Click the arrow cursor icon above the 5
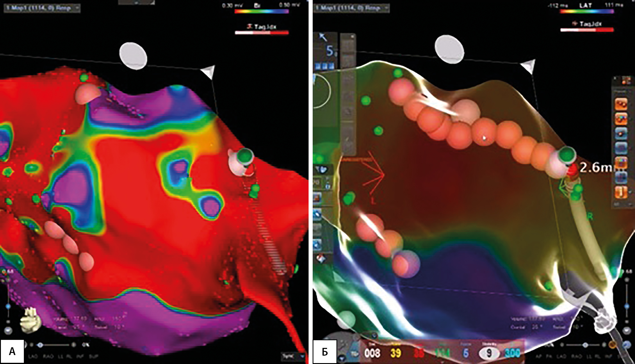 [323, 37]
